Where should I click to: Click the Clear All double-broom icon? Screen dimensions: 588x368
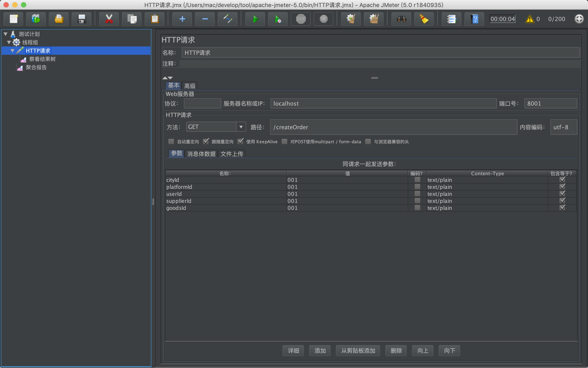click(374, 19)
